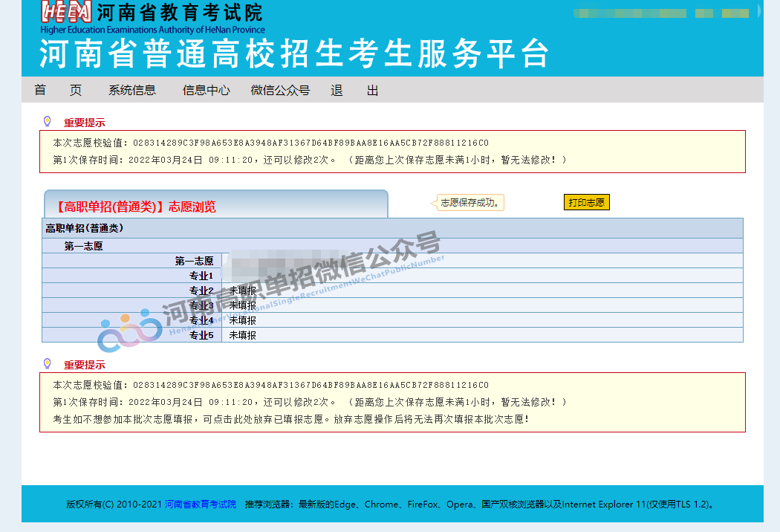
Task: Click 退出 to log out
Action: (354, 90)
